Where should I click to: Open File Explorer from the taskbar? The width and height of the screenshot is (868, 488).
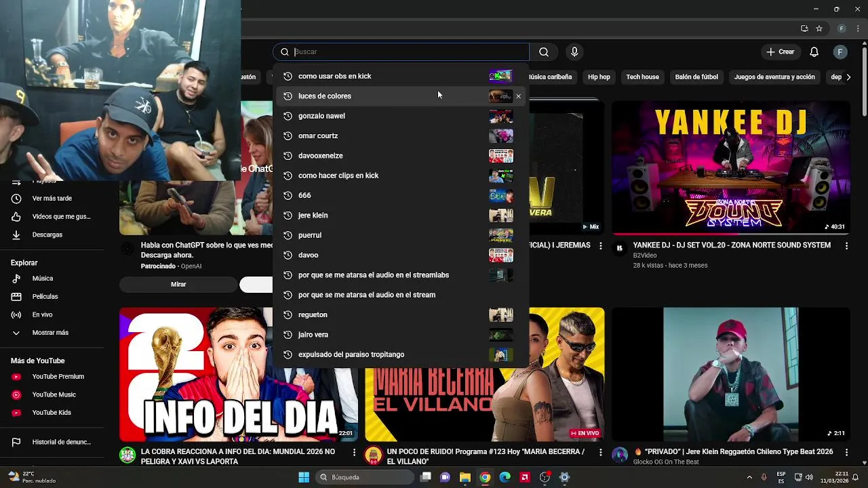pyautogui.click(x=465, y=477)
